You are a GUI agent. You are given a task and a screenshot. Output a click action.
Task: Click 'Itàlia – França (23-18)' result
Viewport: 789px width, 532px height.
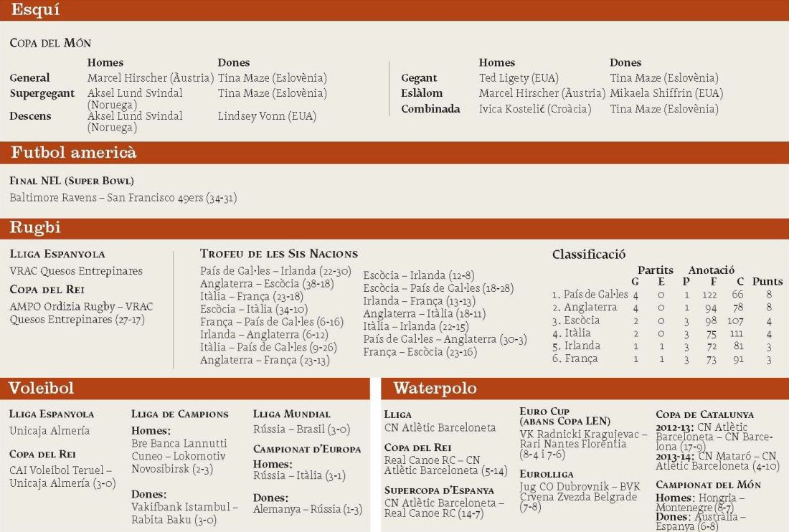[x=252, y=296]
